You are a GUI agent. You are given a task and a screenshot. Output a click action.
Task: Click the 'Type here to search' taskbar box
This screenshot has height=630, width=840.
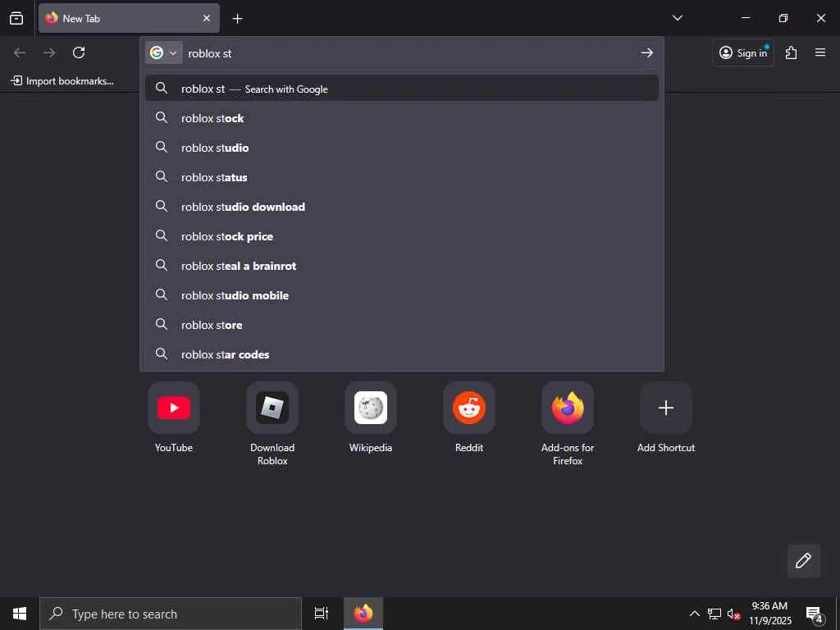171,614
